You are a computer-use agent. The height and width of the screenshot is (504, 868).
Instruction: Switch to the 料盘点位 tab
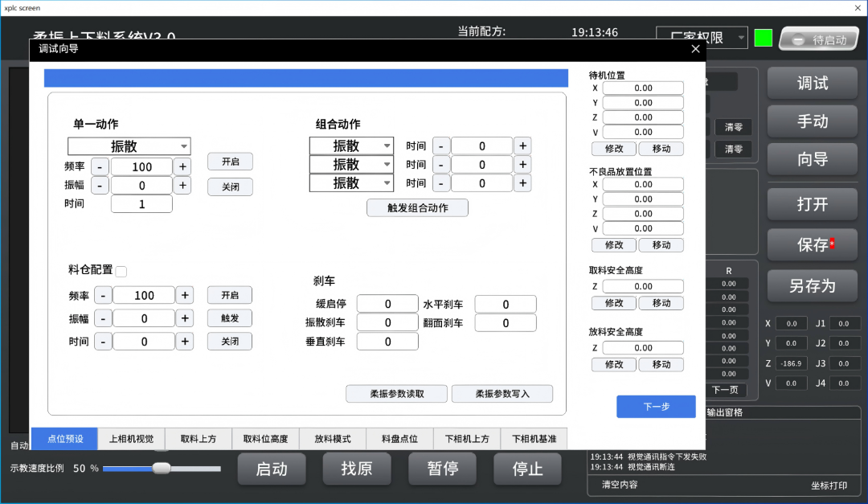pos(399,439)
